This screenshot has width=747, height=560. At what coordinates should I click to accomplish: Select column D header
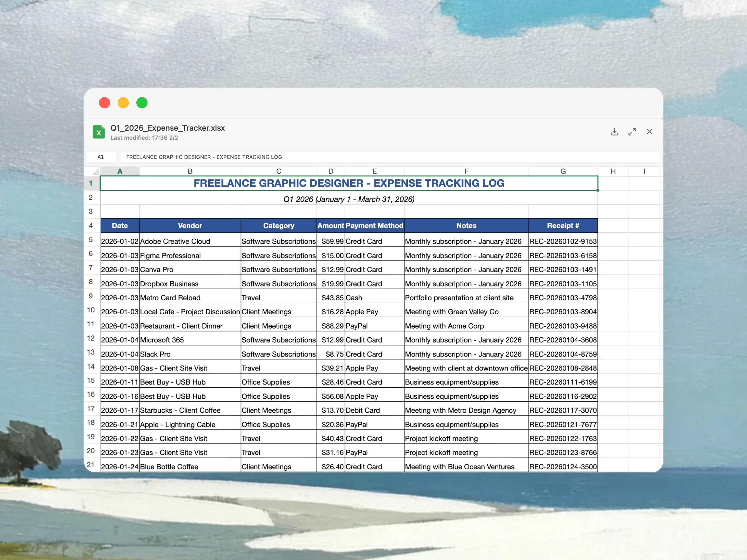click(x=331, y=171)
